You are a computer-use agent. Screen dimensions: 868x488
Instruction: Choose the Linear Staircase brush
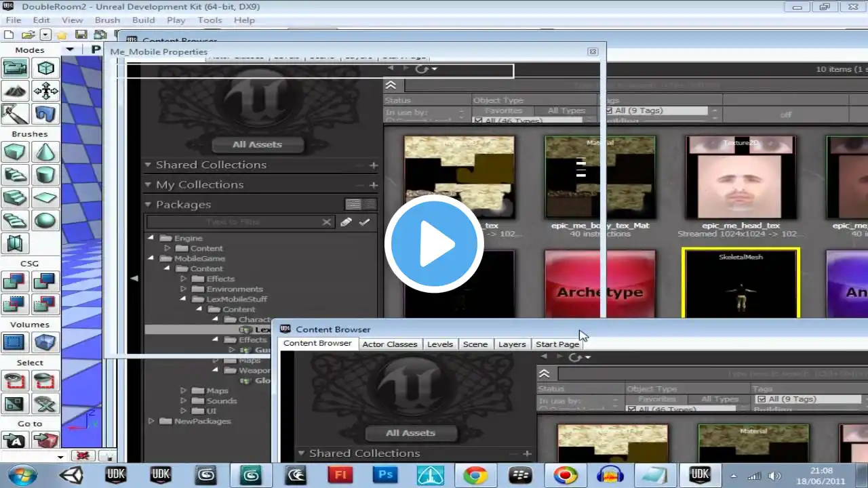point(15,198)
